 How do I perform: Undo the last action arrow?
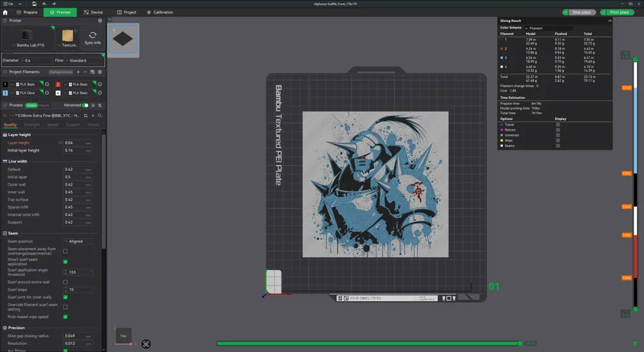click(44, 4)
